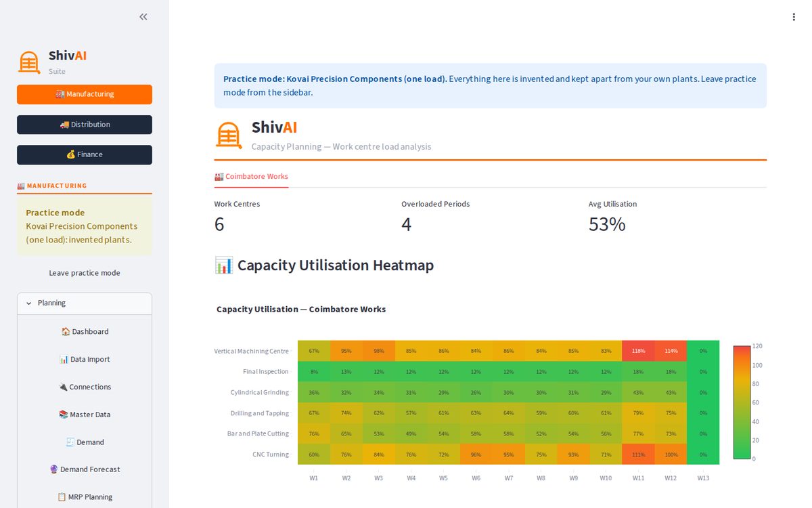Screen dimensions: 812x508
Task: Click the sidebar Practice mode notice box
Action: click(x=85, y=226)
